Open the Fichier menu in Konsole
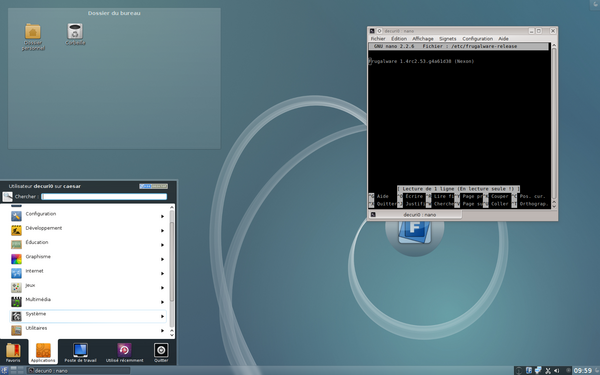The width and height of the screenshot is (600, 375). click(378, 39)
